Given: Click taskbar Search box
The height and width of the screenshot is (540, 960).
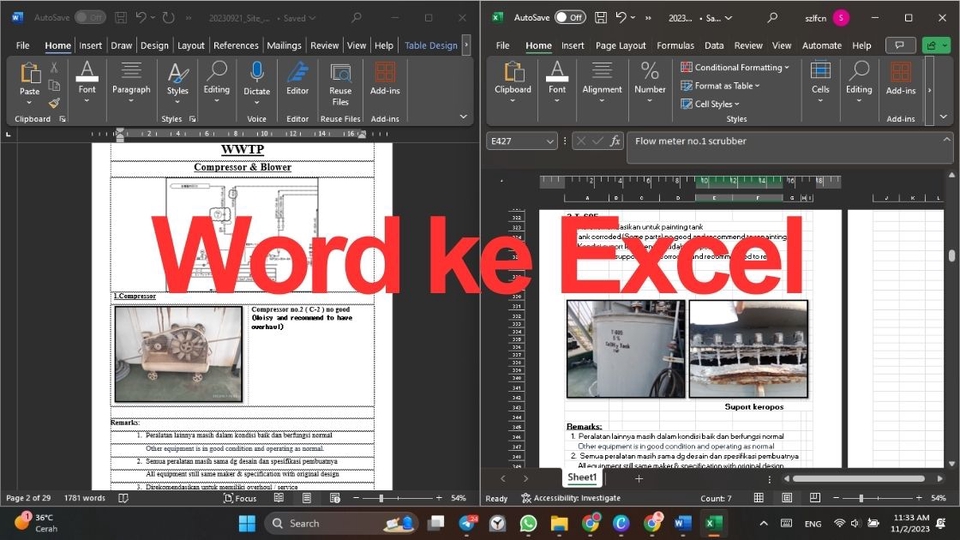Looking at the screenshot, I should coord(341,523).
